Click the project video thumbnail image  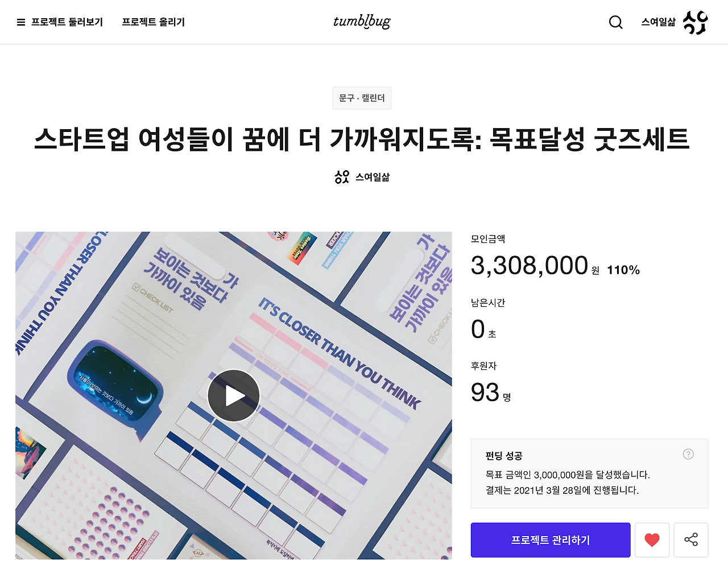coord(234,395)
